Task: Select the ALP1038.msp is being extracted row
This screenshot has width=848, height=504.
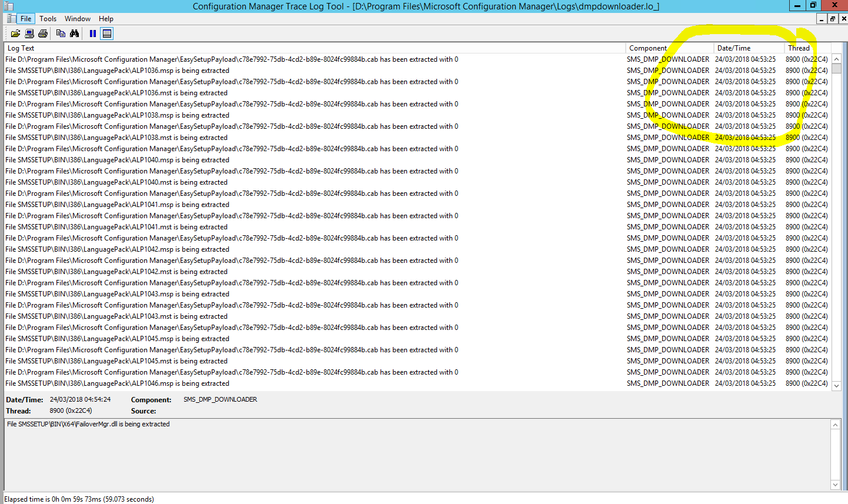Action: pyautogui.click(x=418, y=115)
